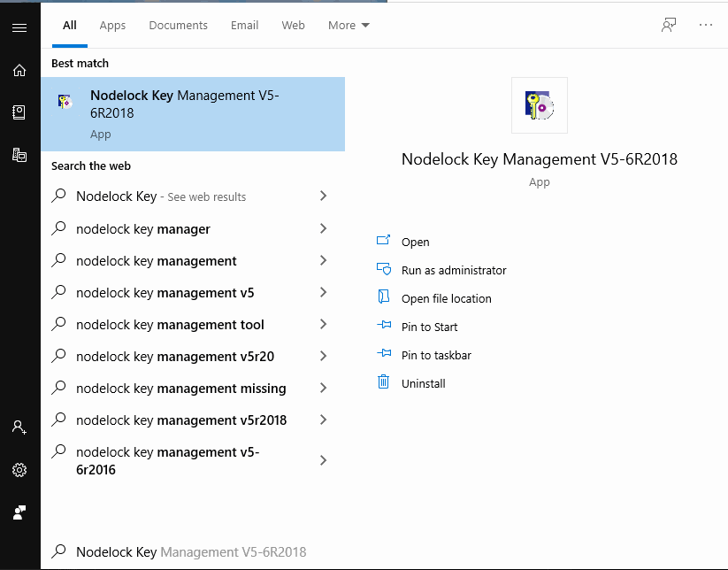Click the feedback person icon at top right

[669, 25]
